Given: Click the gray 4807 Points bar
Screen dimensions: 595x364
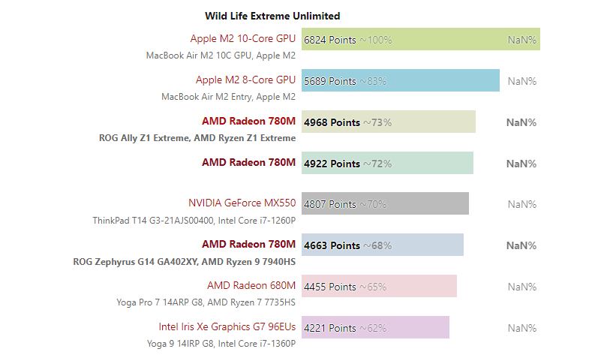Looking at the screenshot, I should pos(385,203).
